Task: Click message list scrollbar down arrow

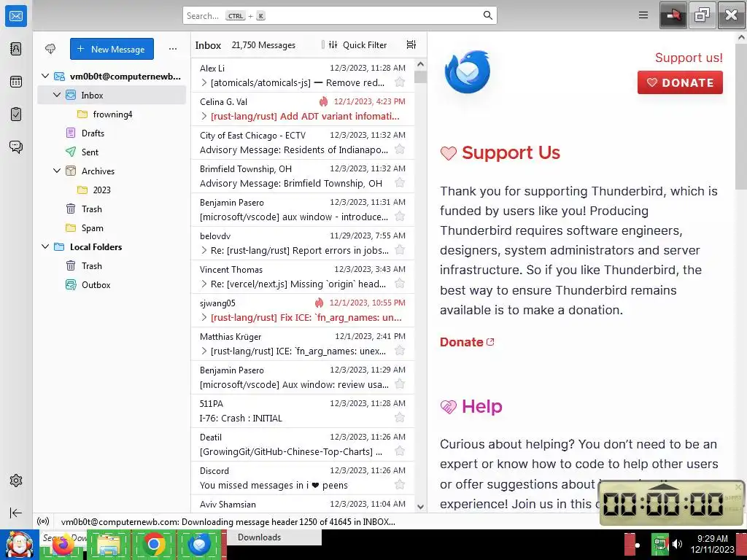Action: [420, 507]
